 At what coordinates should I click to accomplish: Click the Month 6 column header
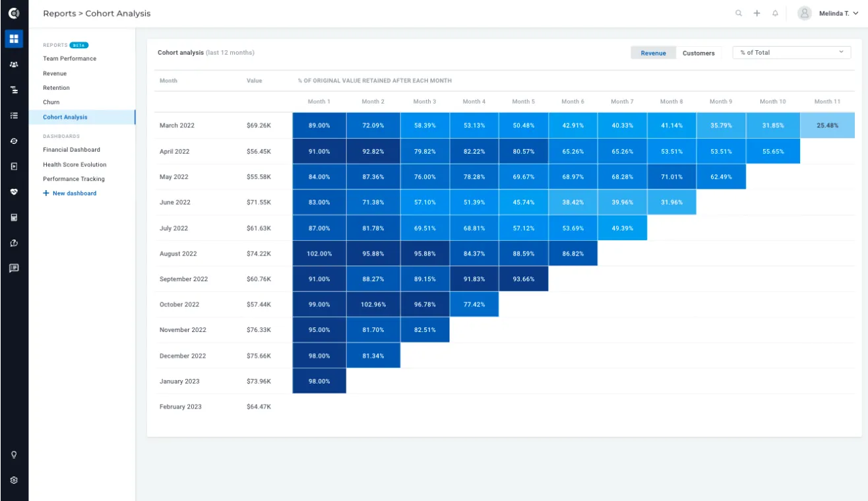tap(573, 102)
